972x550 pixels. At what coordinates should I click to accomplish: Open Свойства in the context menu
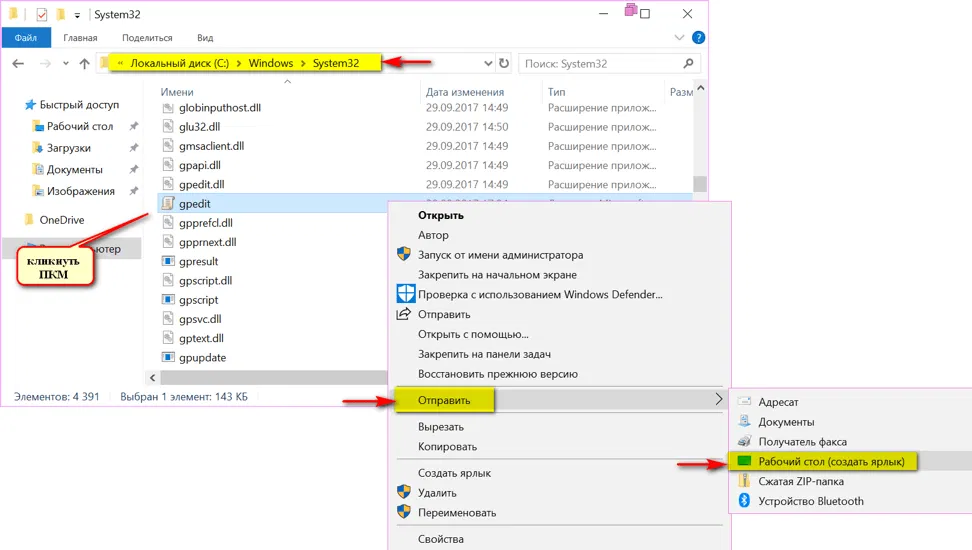click(441, 539)
